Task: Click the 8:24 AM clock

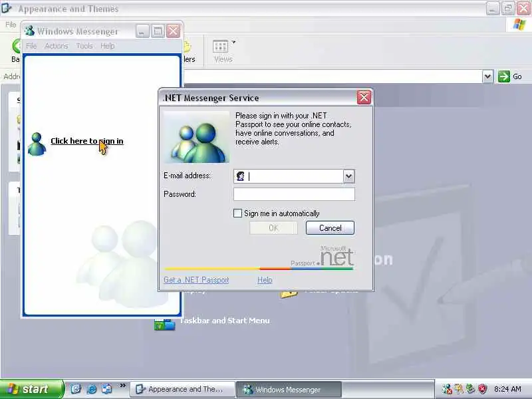Action: point(507,389)
